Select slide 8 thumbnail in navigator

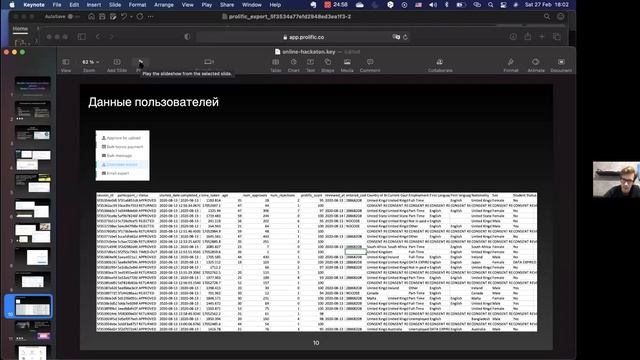tap(33, 257)
